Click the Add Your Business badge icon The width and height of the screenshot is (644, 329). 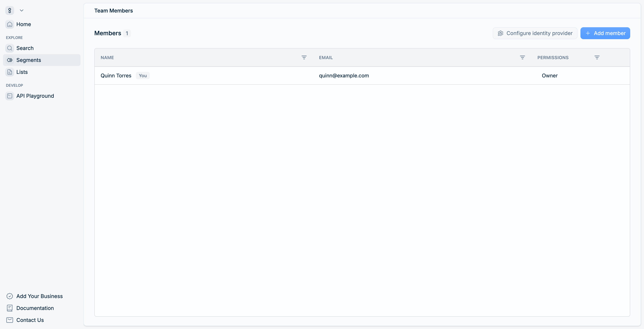(10, 296)
